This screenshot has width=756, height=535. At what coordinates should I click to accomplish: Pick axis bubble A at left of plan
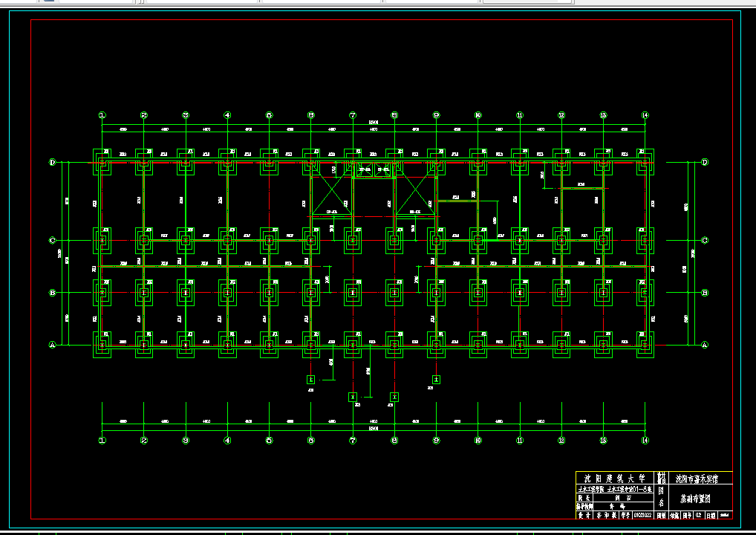point(53,345)
